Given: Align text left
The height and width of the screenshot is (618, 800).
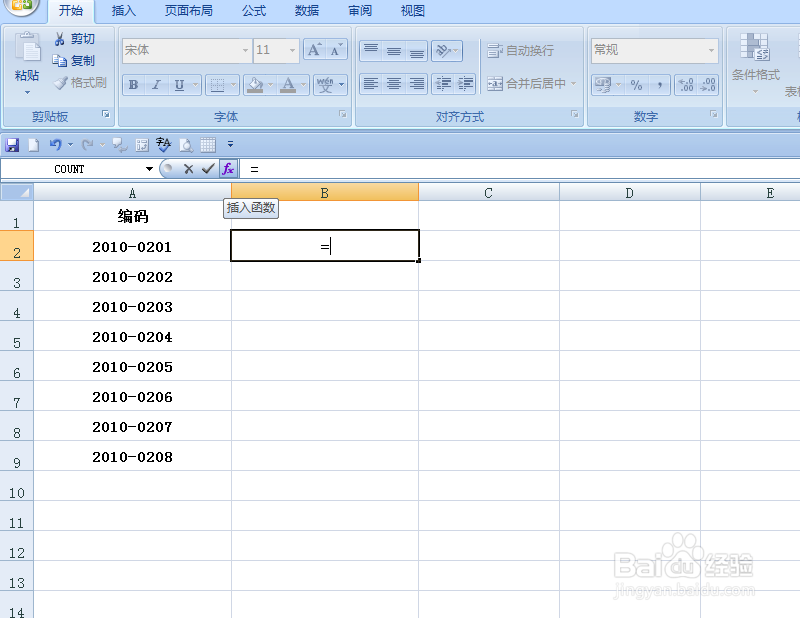Looking at the screenshot, I should pos(371,84).
